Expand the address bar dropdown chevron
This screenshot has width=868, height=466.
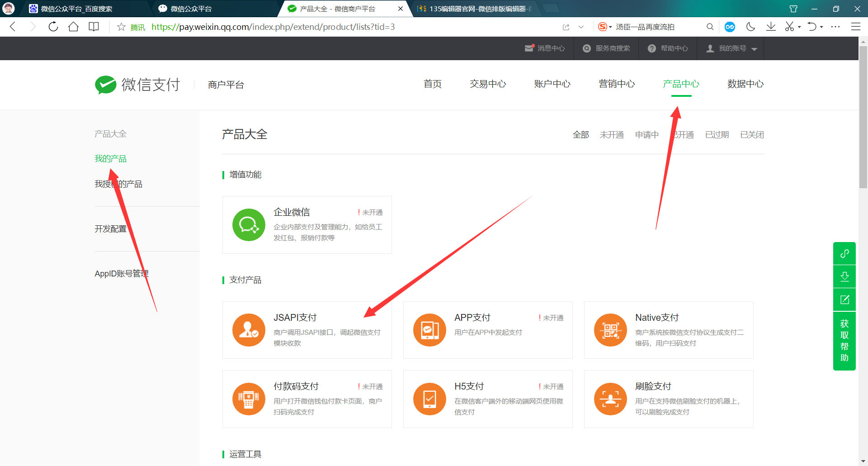581,27
